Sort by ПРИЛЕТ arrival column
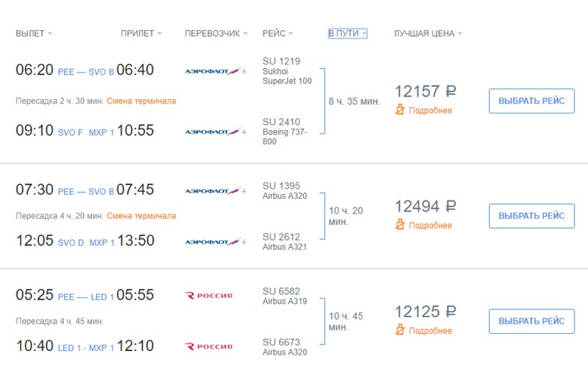Image resolution: width=588 pixels, height=369 pixels. (141, 34)
